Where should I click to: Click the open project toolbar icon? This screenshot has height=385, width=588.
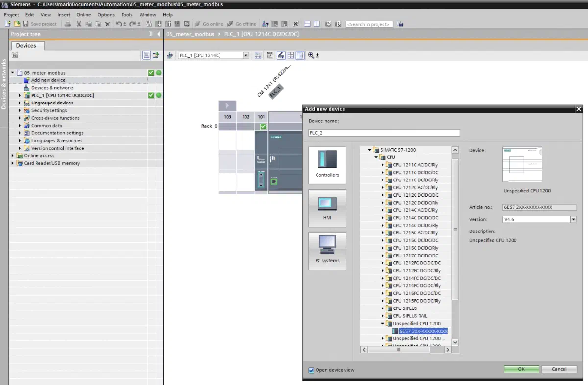[17, 24]
